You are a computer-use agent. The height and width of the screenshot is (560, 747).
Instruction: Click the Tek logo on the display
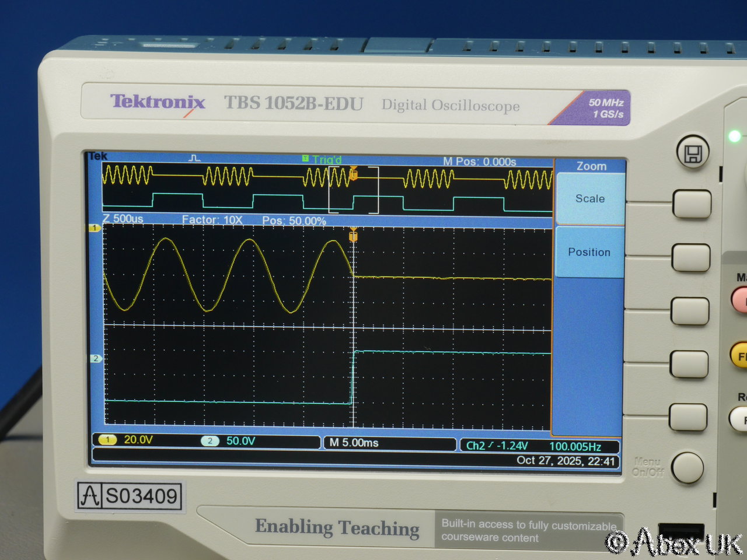[98, 156]
